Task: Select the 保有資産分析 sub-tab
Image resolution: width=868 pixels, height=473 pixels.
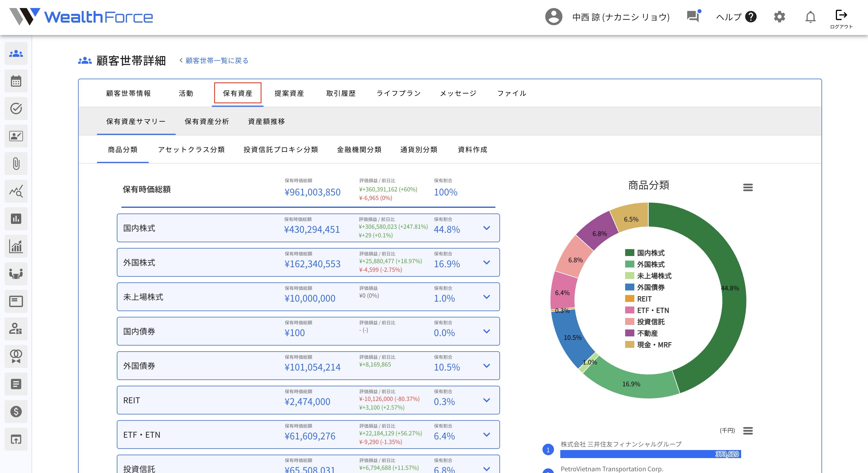Action: [207, 122]
